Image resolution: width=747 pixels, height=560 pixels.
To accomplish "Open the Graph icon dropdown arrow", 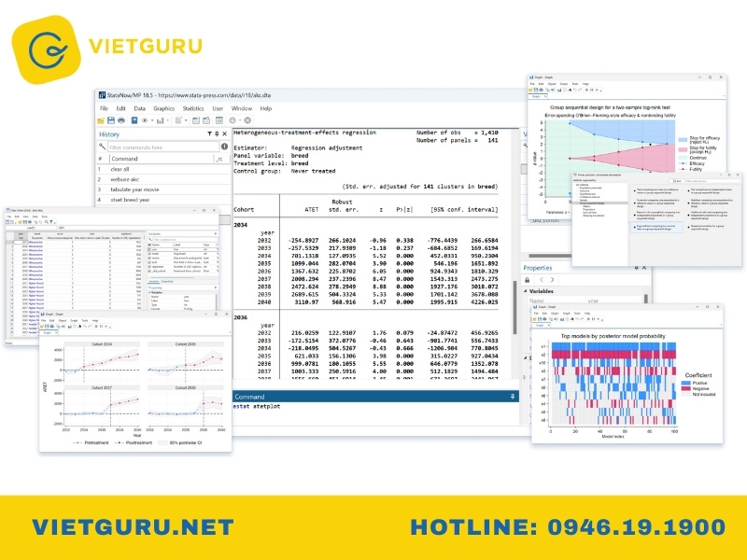I will [x=168, y=121].
